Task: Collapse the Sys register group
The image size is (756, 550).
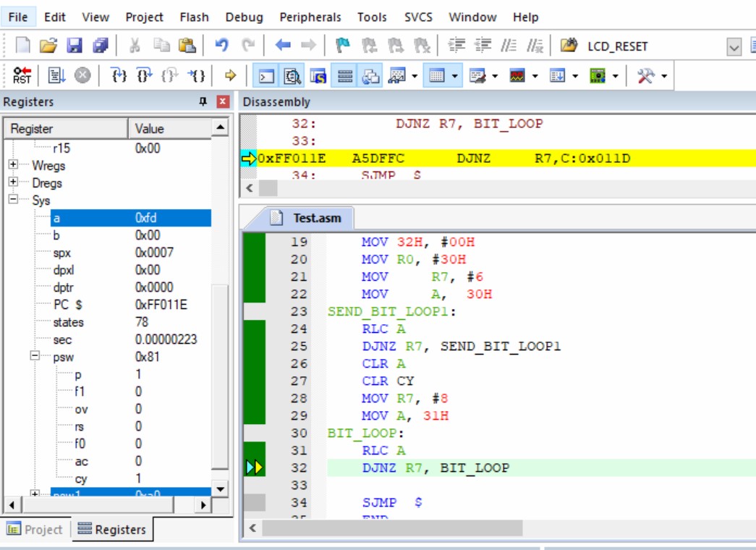Action: (x=14, y=200)
